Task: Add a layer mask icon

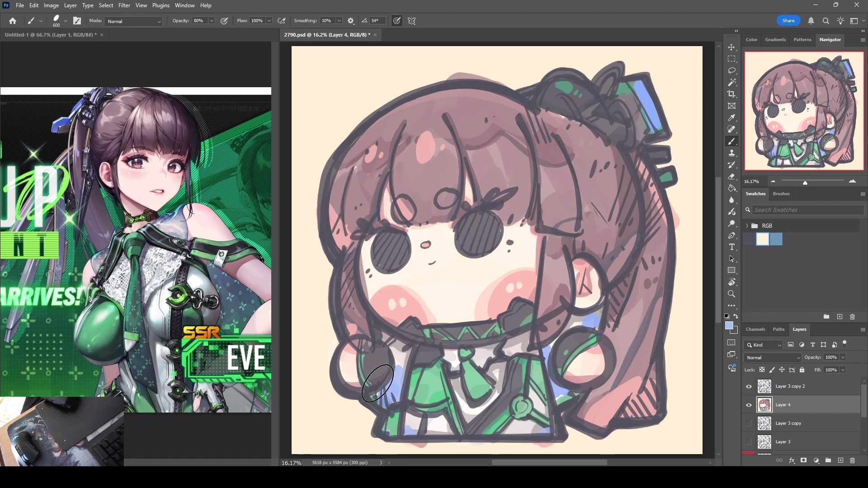Action: pyautogui.click(x=803, y=460)
